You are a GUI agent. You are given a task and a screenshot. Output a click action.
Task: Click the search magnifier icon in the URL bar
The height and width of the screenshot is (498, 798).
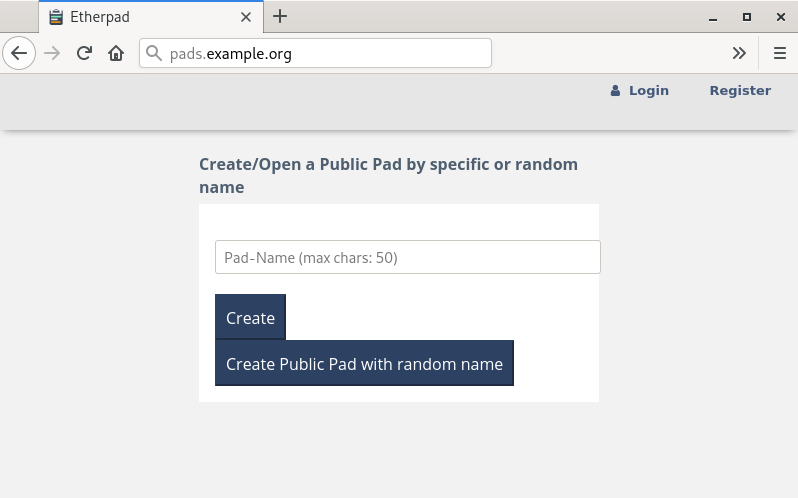(153, 53)
